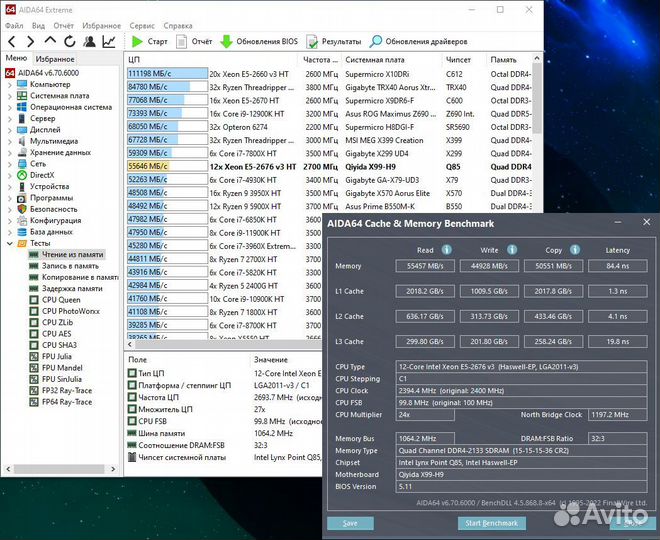Screen dimensions: 660x540
Task: Click the Forward navigation arrow
Action: click(30, 41)
